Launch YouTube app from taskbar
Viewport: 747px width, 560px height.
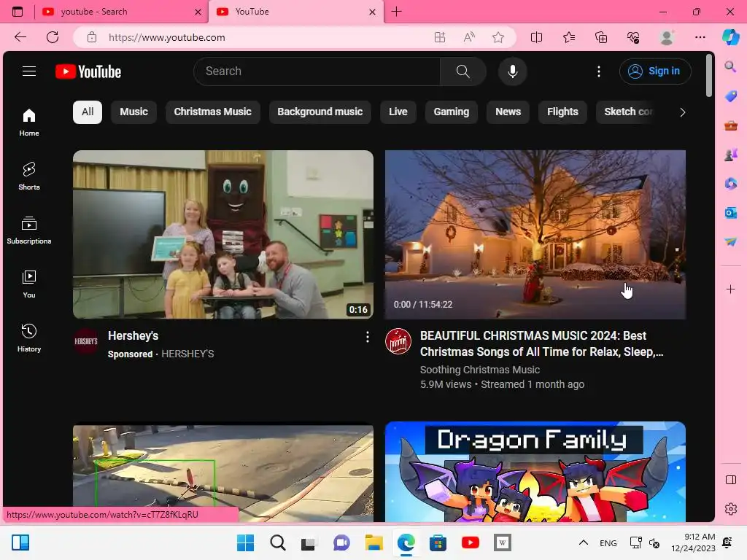[471, 542]
